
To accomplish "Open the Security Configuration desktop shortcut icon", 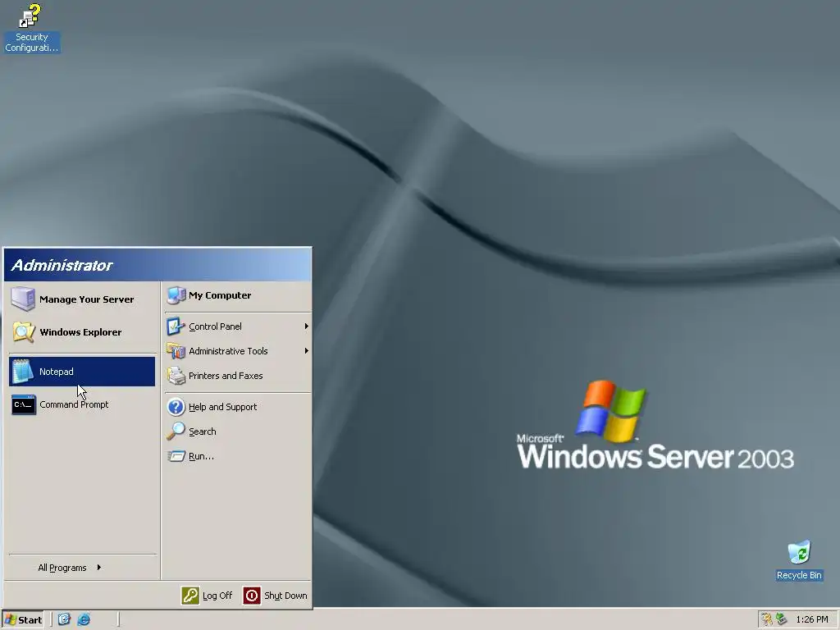I will [30, 16].
